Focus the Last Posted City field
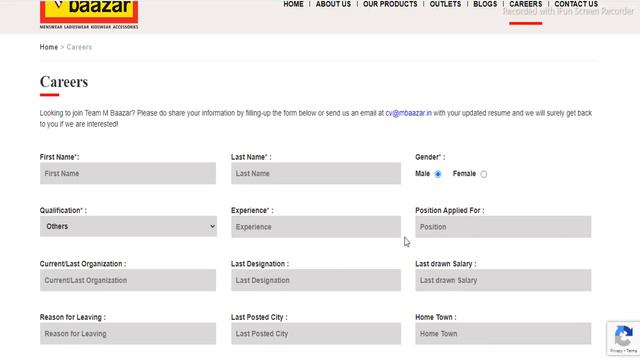This screenshot has height=360, width=640. pyautogui.click(x=316, y=334)
